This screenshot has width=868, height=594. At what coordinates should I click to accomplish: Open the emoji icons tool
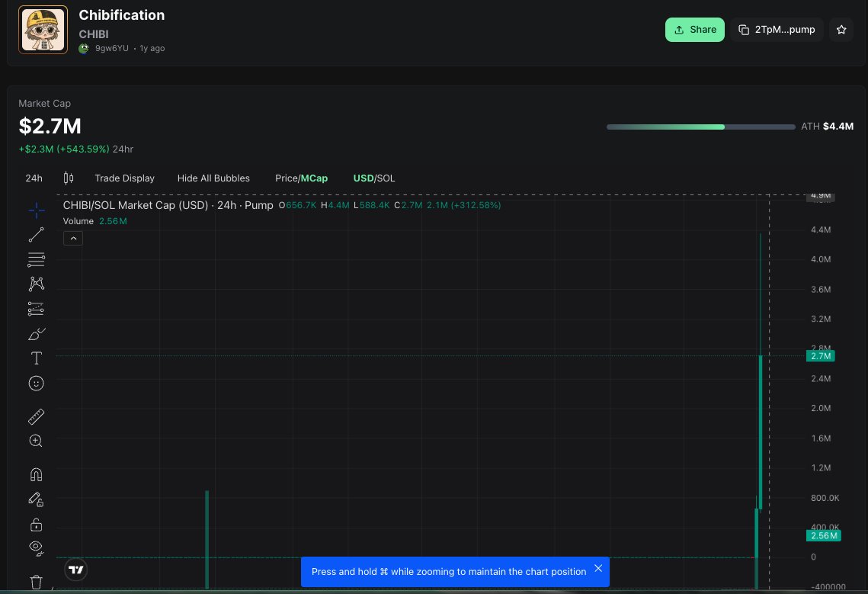coord(36,384)
